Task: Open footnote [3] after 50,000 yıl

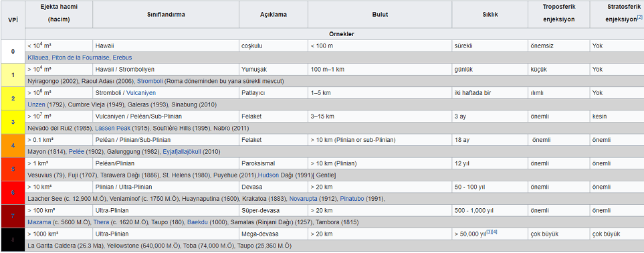Action: 489,232
